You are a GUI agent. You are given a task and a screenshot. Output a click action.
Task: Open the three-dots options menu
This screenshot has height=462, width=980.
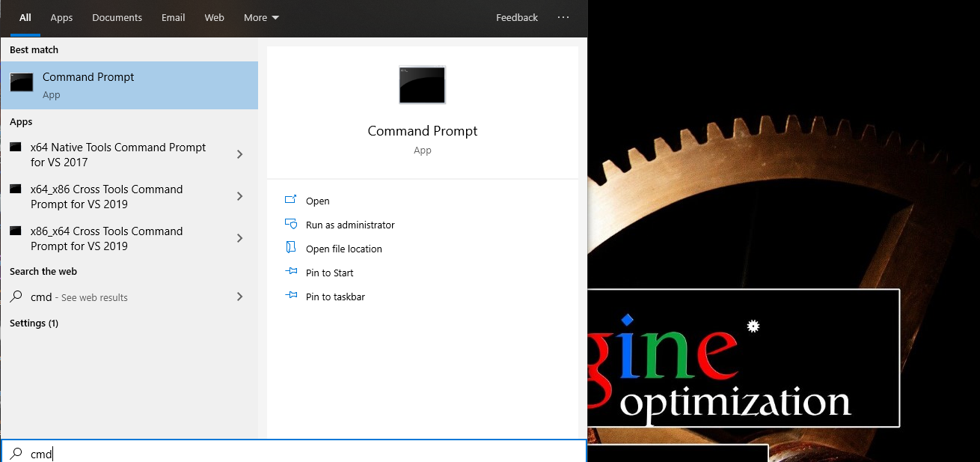(x=563, y=17)
